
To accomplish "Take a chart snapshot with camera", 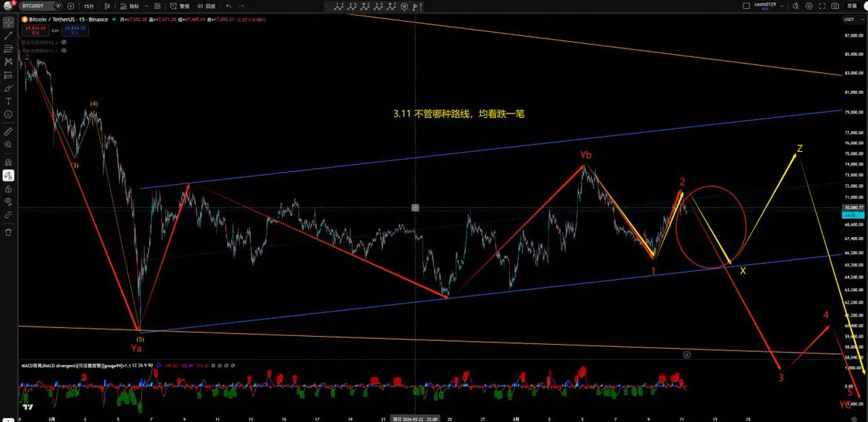I will pyautogui.click(x=835, y=6).
